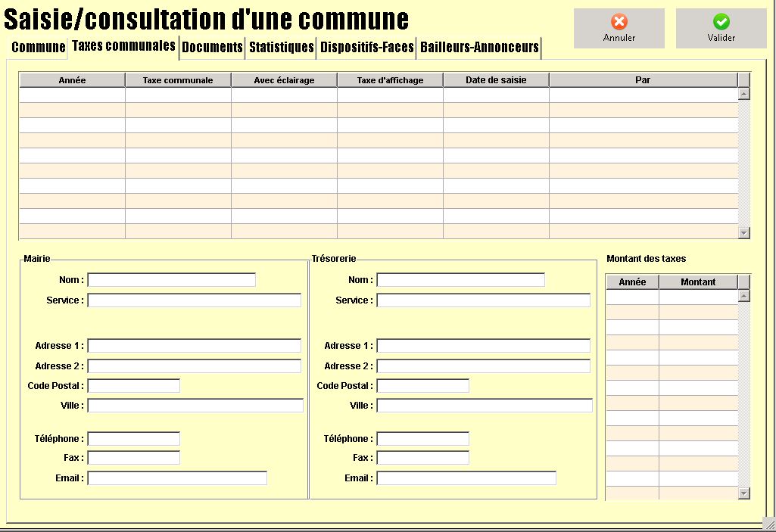Click the Mairie Ville field
The image size is (776, 532).
point(195,406)
